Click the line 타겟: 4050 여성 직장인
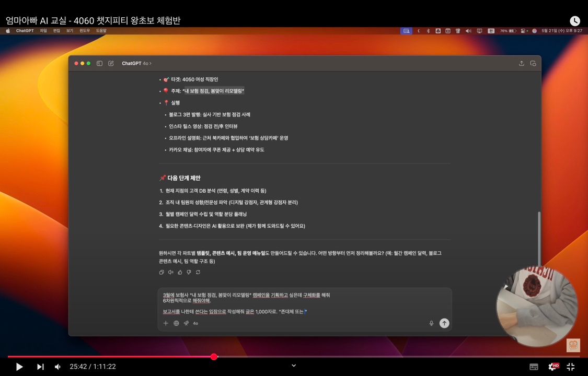The width and height of the screenshot is (588, 376). [194, 79]
